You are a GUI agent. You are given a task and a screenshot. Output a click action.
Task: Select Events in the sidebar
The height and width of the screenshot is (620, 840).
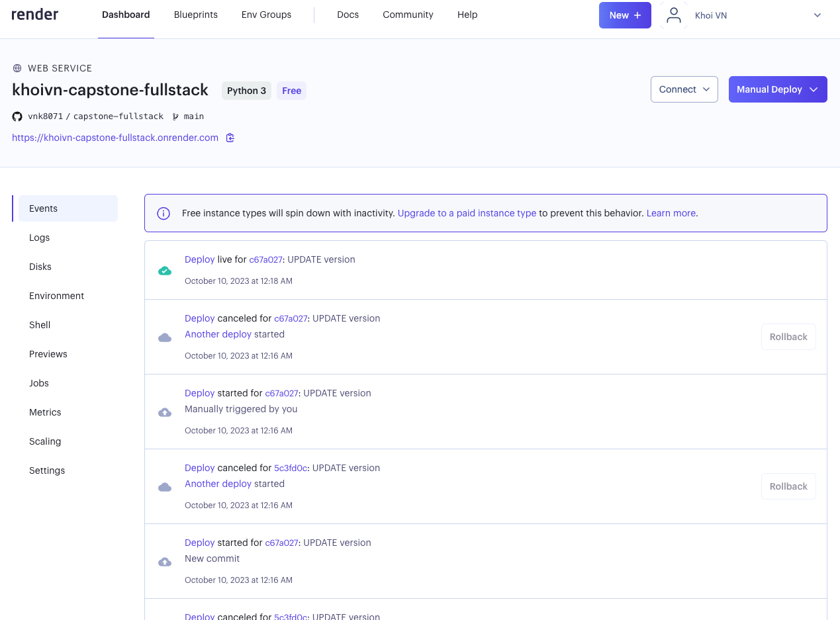click(68, 208)
